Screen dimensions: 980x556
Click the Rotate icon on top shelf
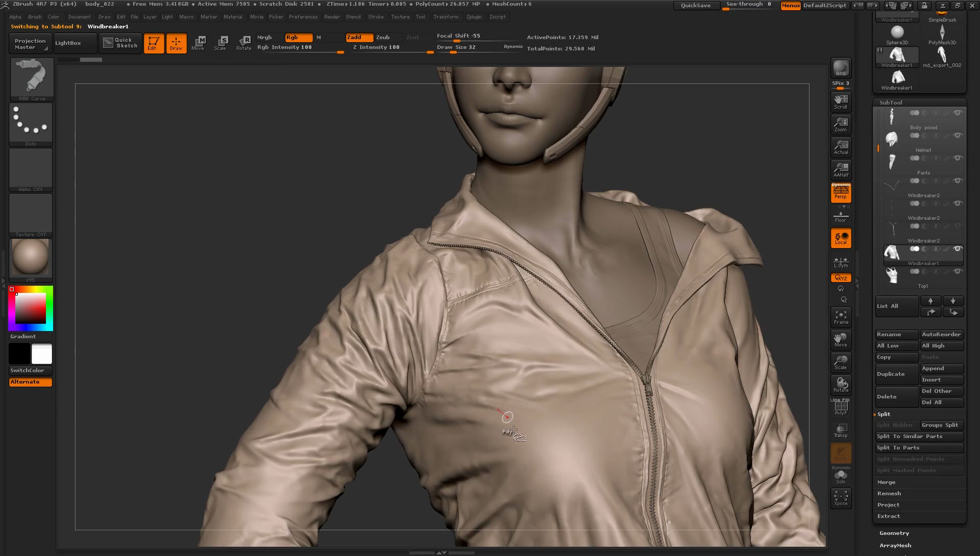pyautogui.click(x=244, y=43)
